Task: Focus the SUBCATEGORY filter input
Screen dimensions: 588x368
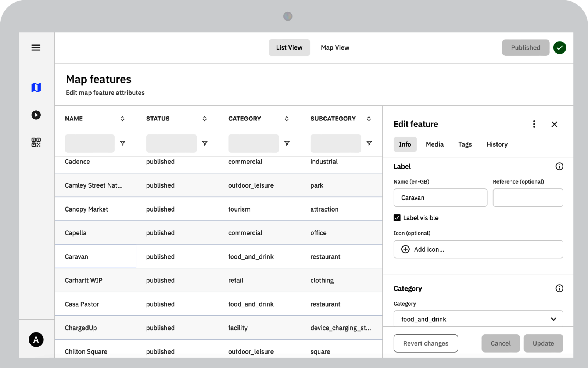Action: [336, 143]
